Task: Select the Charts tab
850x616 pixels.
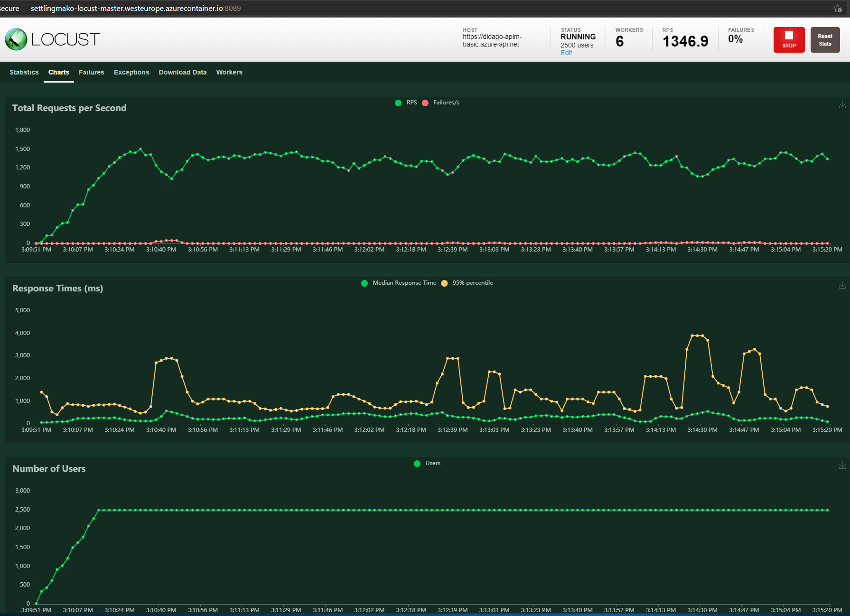Action: (59, 72)
